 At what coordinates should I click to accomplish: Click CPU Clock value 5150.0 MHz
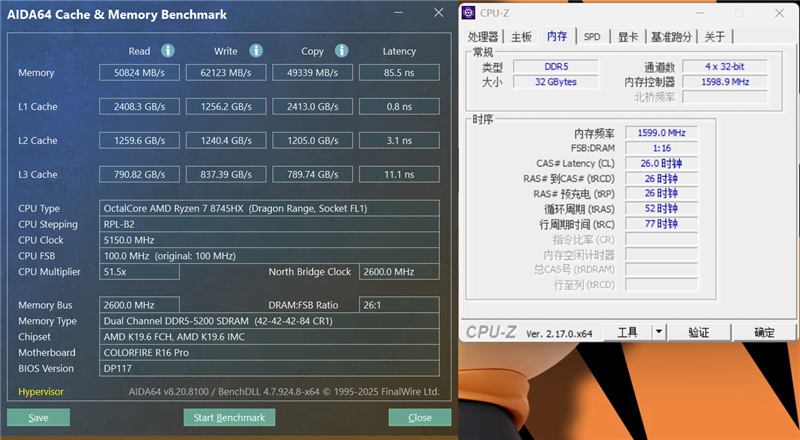(x=269, y=240)
